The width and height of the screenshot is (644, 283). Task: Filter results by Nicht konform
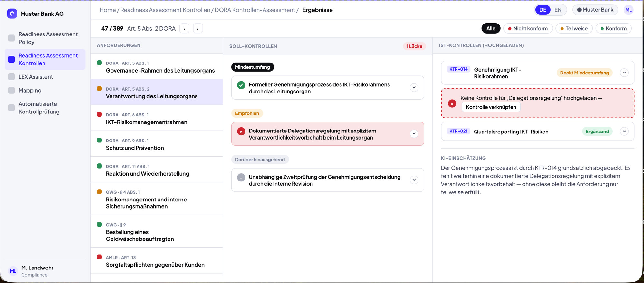tap(528, 28)
